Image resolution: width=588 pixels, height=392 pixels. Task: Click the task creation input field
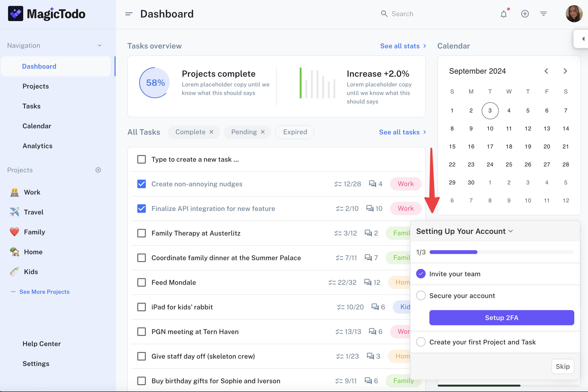pos(195,159)
